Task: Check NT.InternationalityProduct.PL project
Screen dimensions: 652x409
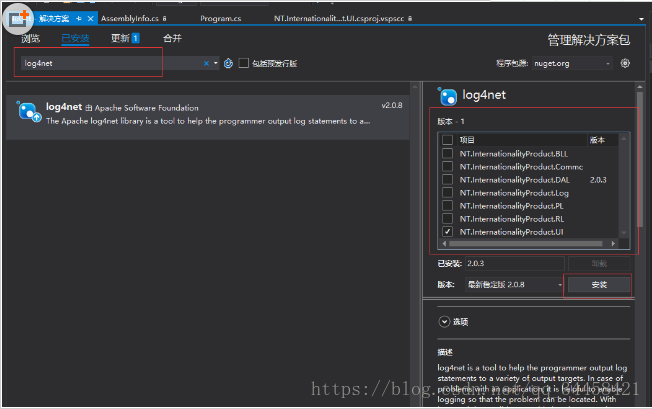Action: point(447,205)
